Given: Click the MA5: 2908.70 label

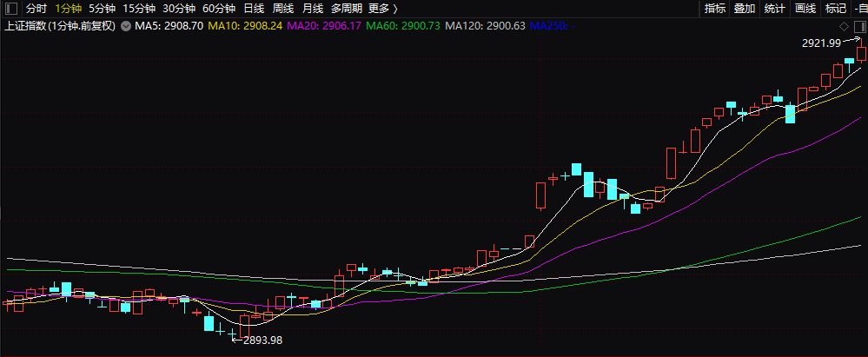Looking at the screenshot, I should click(169, 25).
